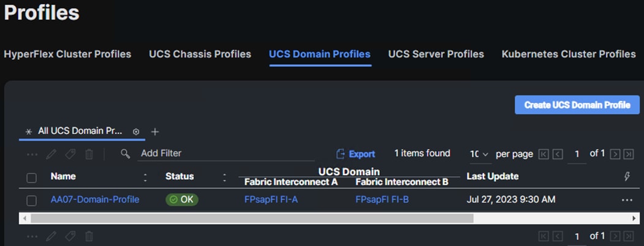644x246 pixels.
Task: Check the AA07-Domain-Profile row checkbox
Action: tap(32, 201)
